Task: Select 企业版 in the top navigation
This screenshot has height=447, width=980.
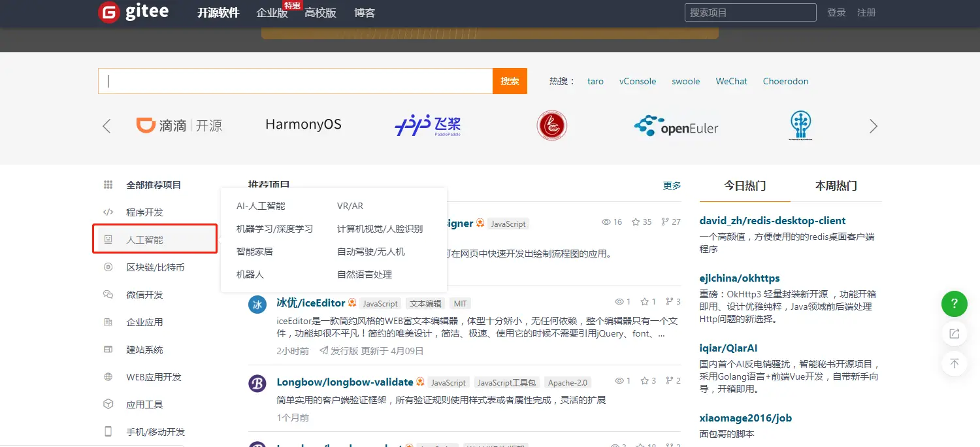Action: [272, 13]
